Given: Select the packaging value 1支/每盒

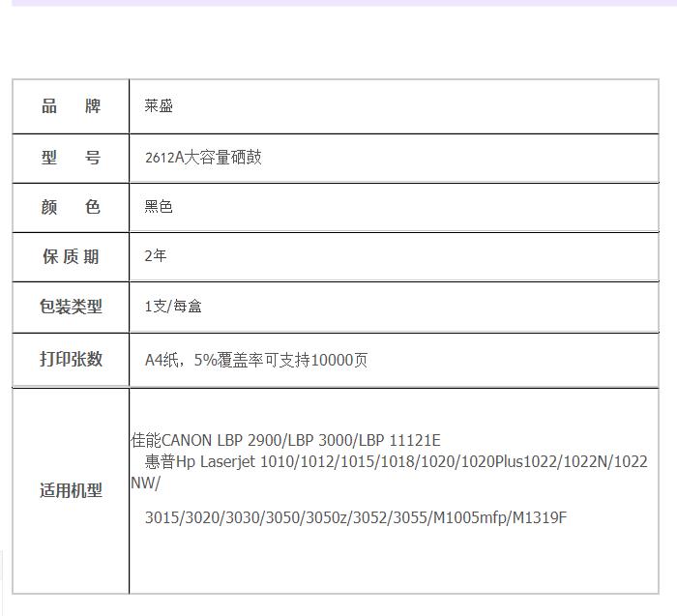Looking at the screenshot, I should 173,307.
